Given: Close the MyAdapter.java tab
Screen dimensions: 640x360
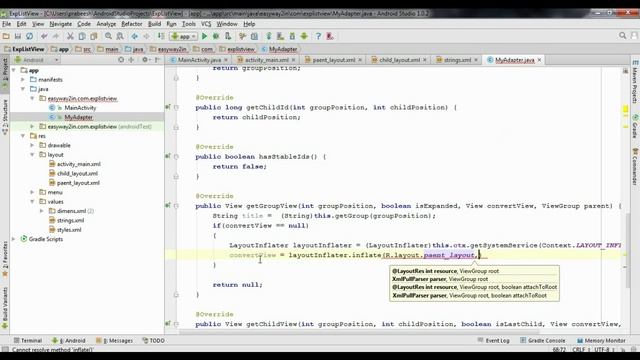Looking at the screenshot, I should [x=539, y=60].
